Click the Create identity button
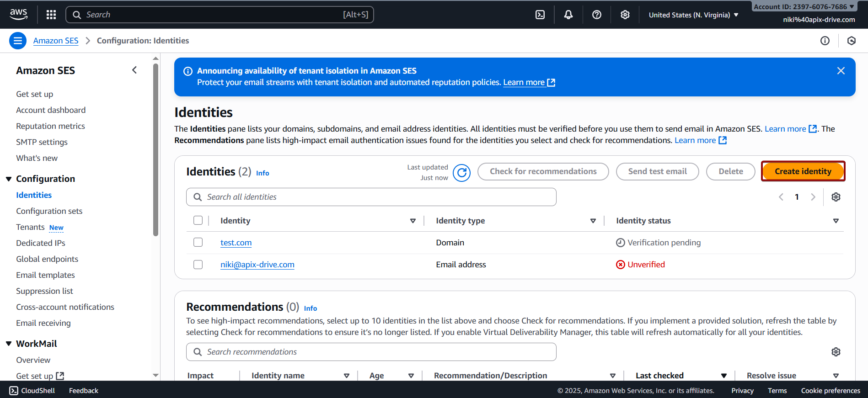 [x=803, y=171]
